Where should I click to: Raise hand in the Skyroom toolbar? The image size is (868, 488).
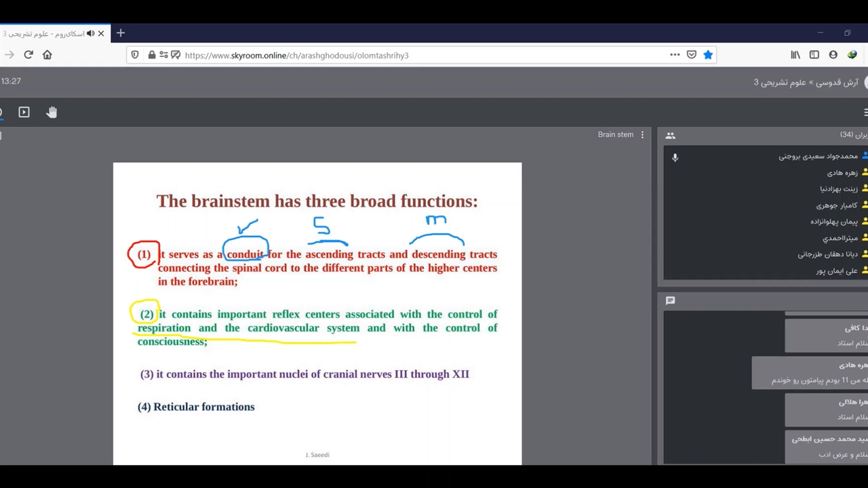tap(52, 113)
